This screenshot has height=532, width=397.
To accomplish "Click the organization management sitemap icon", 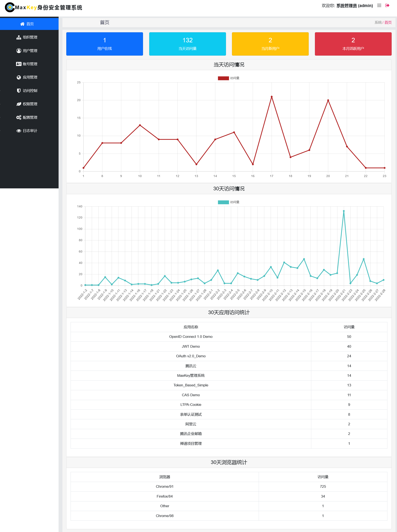I will 19,37.
